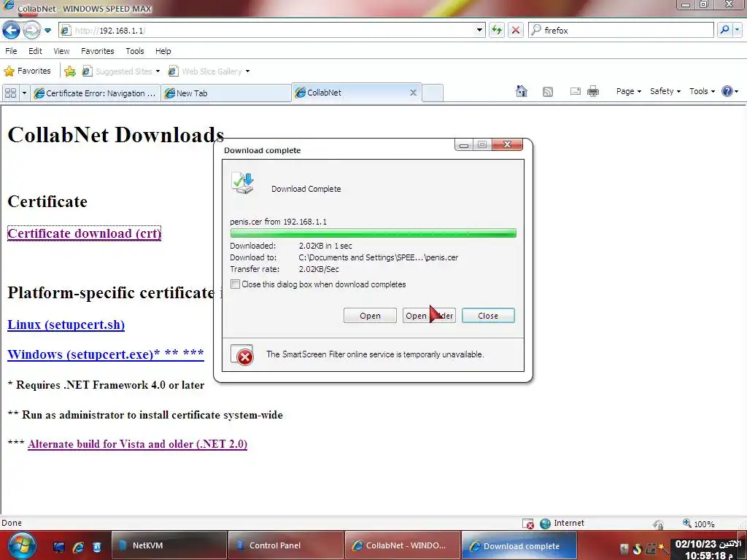Open the command bar Tools dropdown
747x560 pixels.
[702, 91]
